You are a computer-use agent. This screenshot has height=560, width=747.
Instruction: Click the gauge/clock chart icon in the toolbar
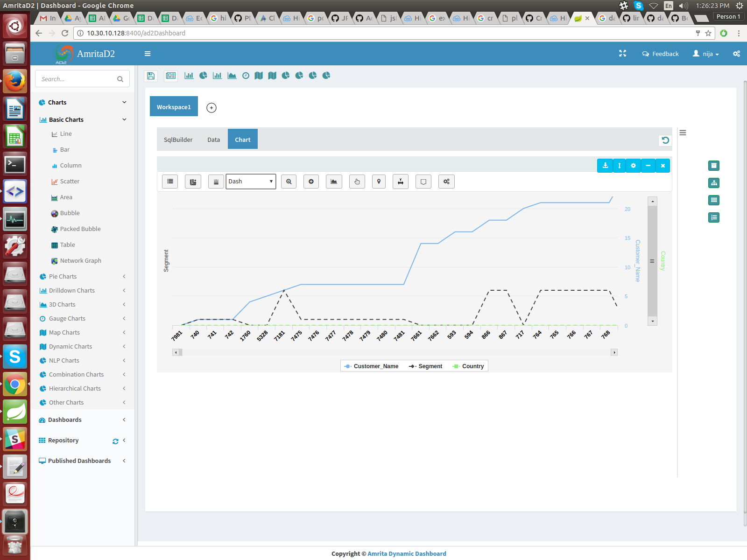[246, 75]
